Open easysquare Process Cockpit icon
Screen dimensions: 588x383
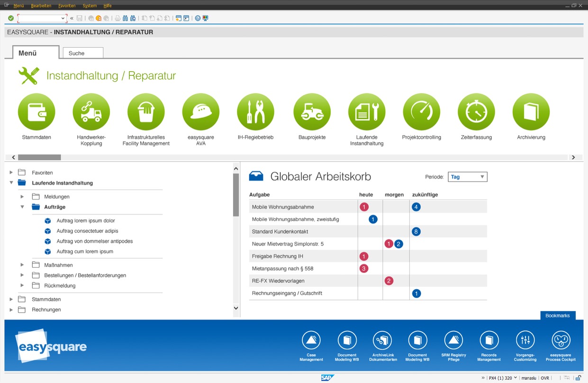(561, 340)
